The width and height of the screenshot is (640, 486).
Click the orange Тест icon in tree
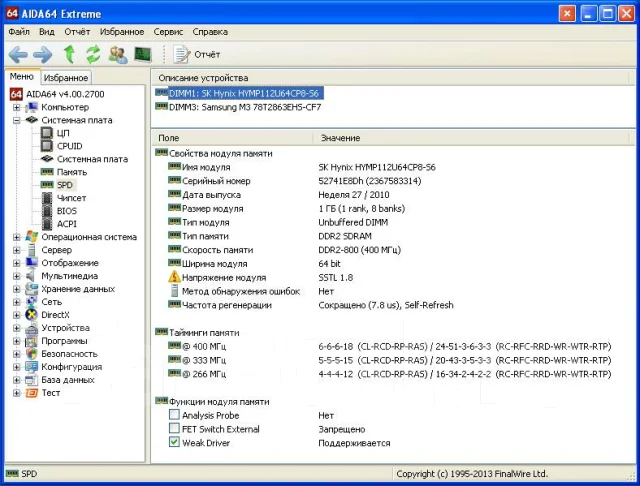click(31, 393)
